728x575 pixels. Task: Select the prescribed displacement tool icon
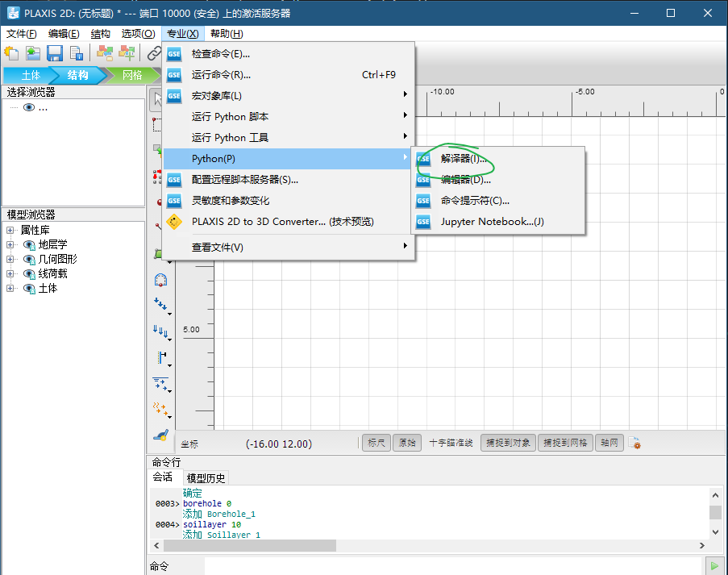[x=161, y=357]
